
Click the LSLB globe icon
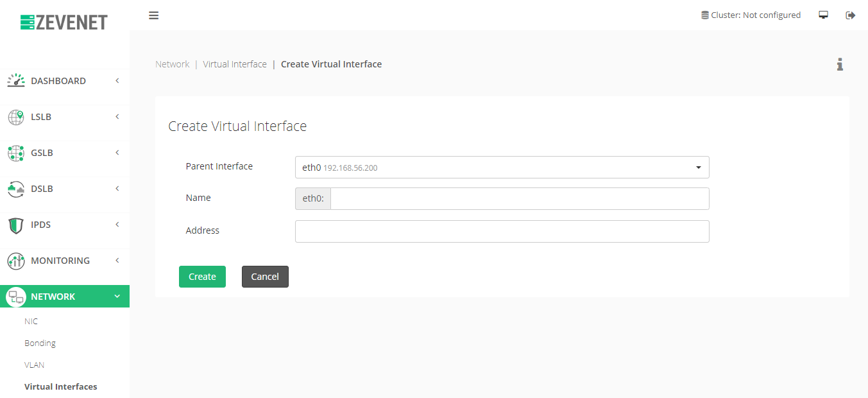pyautogui.click(x=16, y=117)
